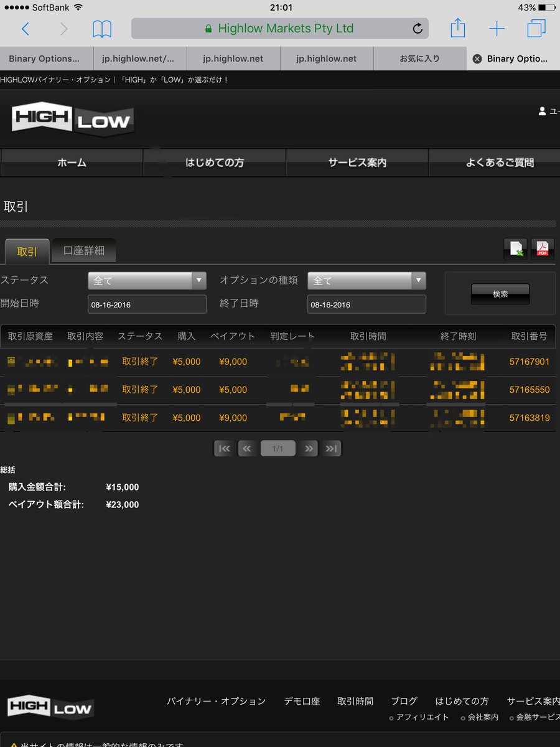Open the はじめての方 menu
This screenshot has width=560, height=747.
click(215, 162)
